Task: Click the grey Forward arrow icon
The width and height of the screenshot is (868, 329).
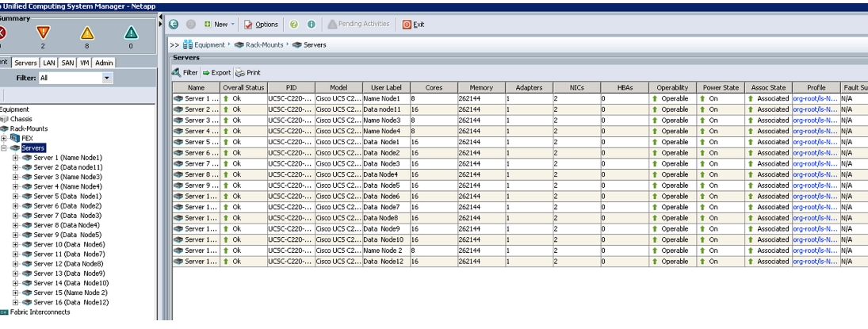Action: (190, 25)
